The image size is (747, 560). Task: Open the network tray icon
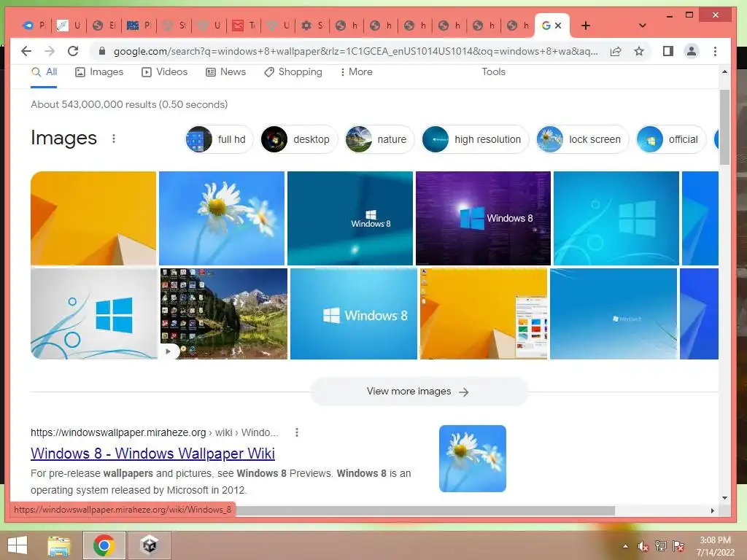pyautogui.click(x=661, y=546)
